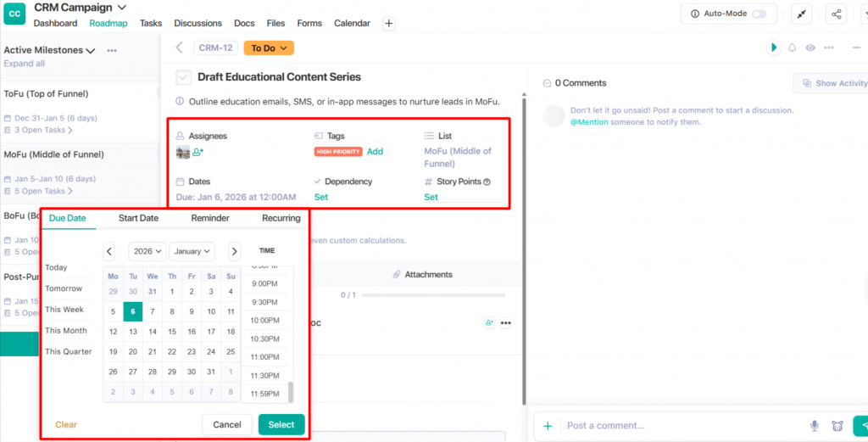Screen dimensions: 868x442
Task: Click Expand all link
Action: [25, 64]
